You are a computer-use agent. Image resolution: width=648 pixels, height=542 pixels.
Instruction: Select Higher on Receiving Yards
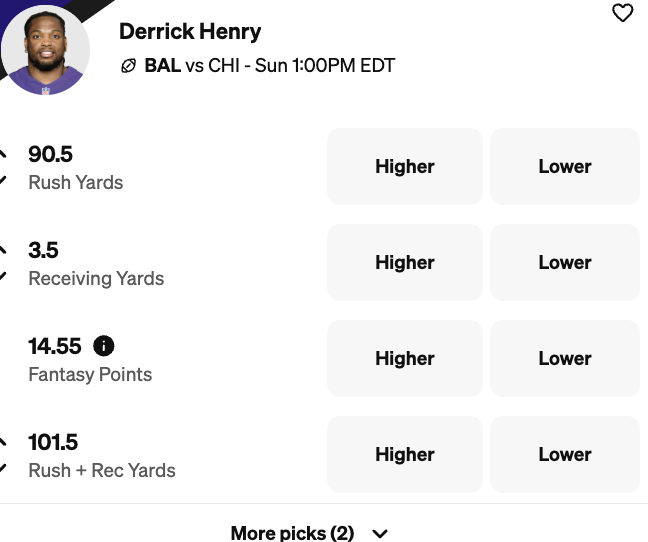click(x=404, y=263)
